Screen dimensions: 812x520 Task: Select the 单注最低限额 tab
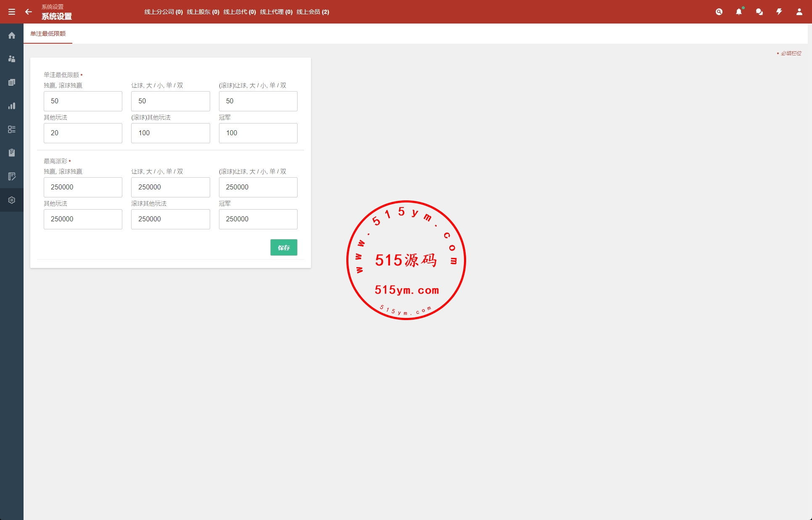[x=48, y=34]
